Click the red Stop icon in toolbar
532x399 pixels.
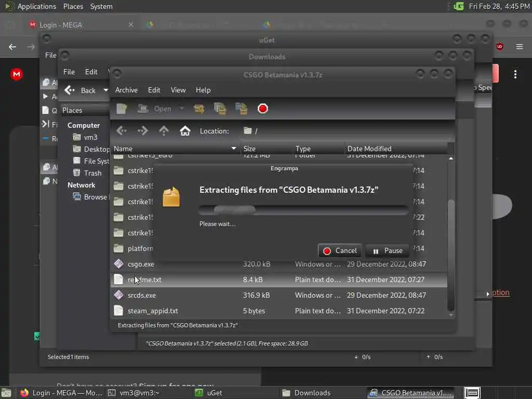tap(262, 109)
